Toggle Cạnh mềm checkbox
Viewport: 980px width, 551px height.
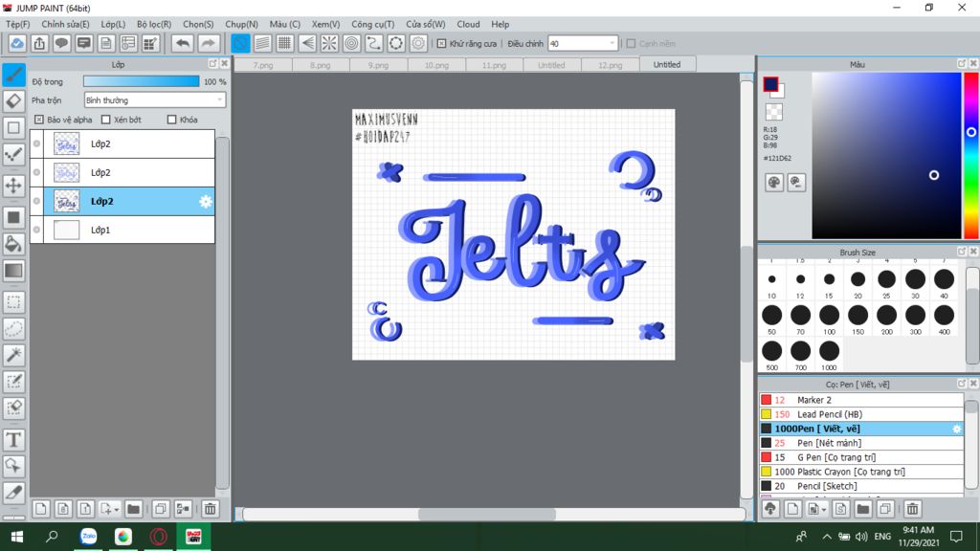pos(632,43)
